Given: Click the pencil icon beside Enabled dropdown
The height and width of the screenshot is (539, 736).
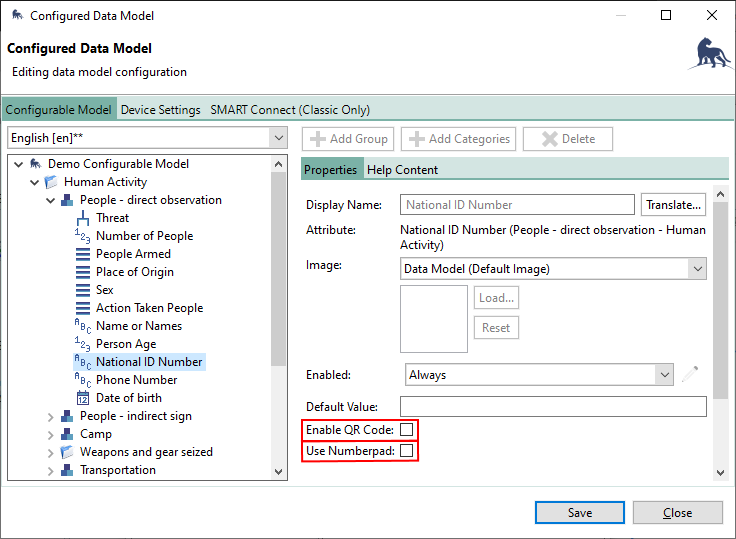Looking at the screenshot, I should (x=689, y=375).
